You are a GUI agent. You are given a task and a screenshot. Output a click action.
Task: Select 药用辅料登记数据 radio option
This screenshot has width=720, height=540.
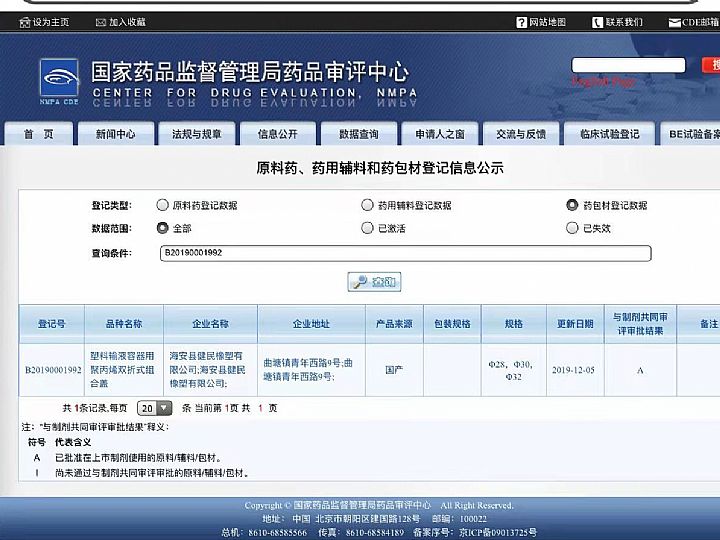(368, 205)
